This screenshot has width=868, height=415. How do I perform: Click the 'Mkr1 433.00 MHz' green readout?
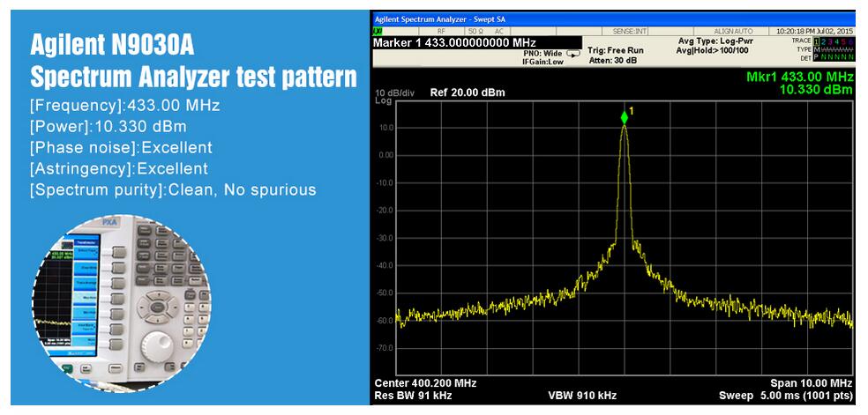point(799,78)
